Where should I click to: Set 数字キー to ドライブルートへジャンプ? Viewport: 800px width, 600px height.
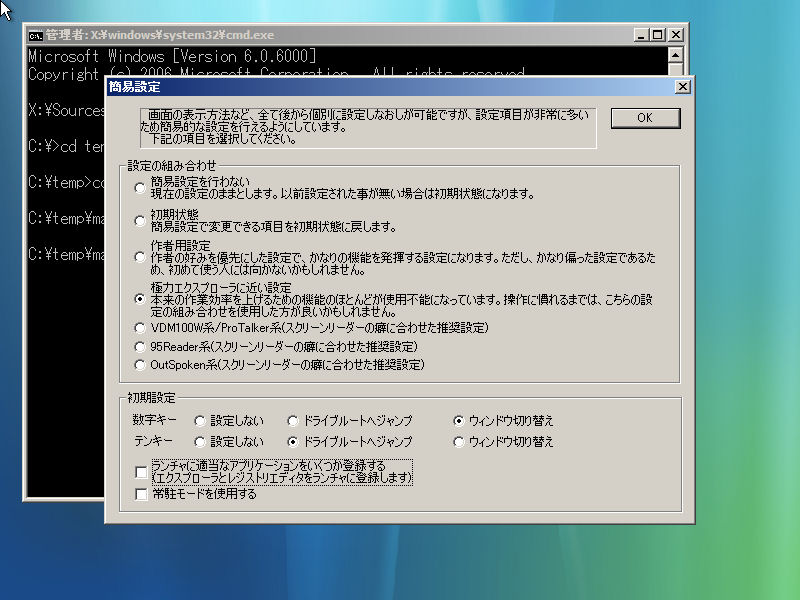point(293,421)
